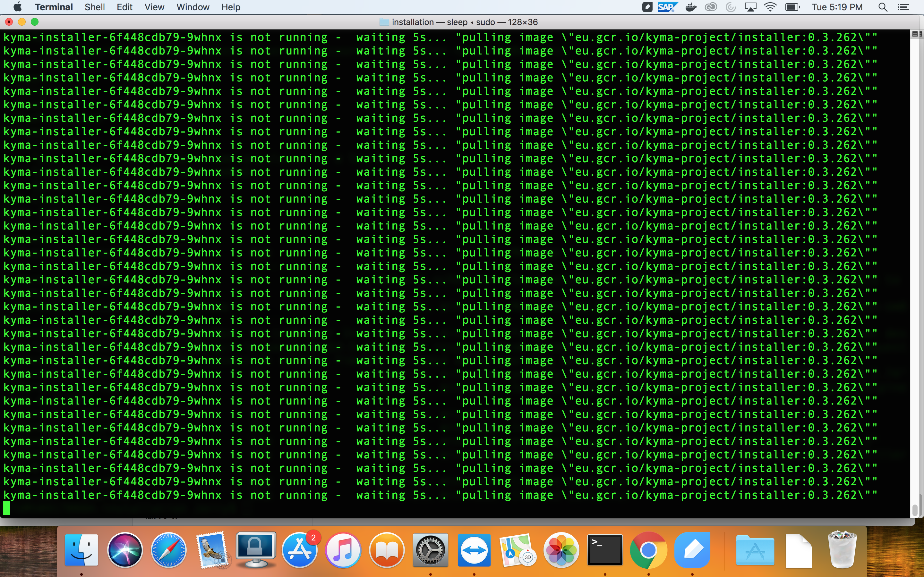Viewport: 924px width, 577px height.
Task: Open a new Finder window from the Dock
Action: [x=82, y=550]
